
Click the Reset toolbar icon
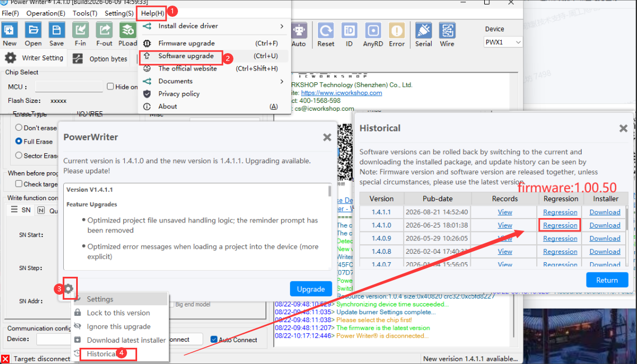pyautogui.click(x=325, y=30)
